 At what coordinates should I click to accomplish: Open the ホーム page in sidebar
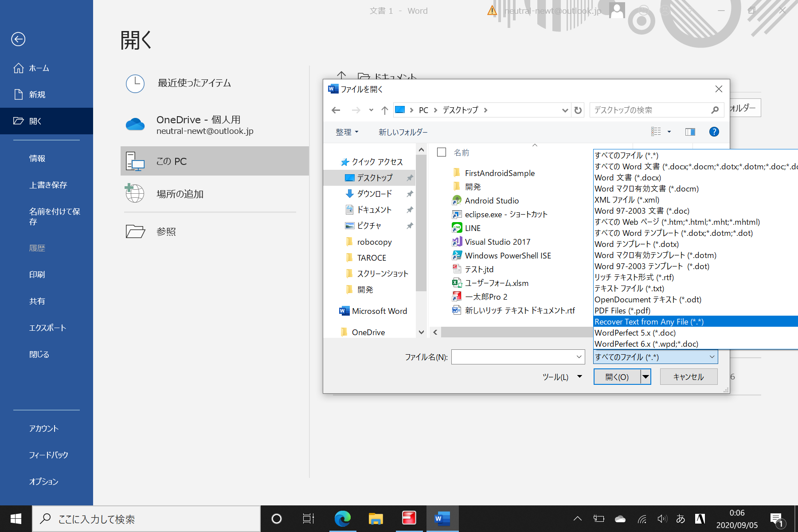click(47, 68)
